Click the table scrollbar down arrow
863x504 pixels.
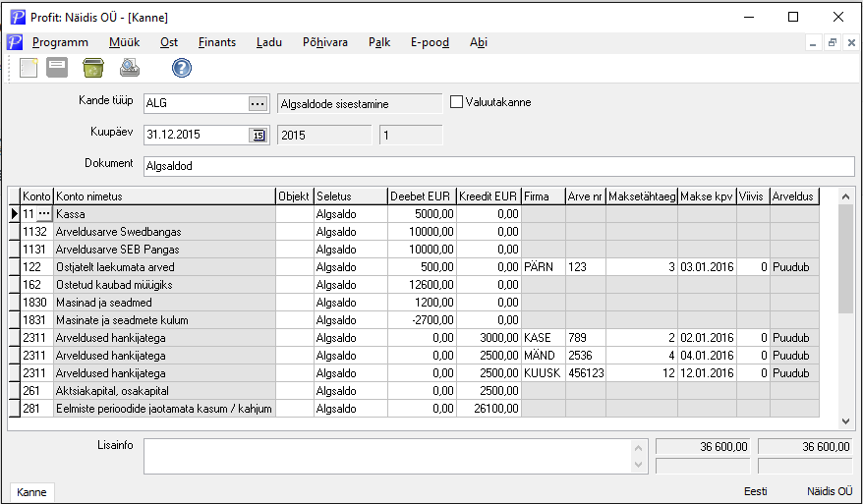pyautogui.click(x=846, y=421)
